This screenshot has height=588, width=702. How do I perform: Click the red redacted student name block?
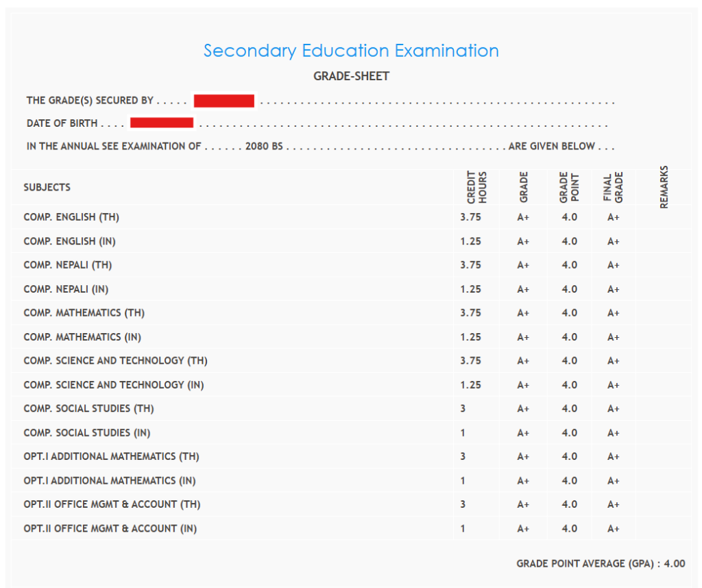point(224,101)
